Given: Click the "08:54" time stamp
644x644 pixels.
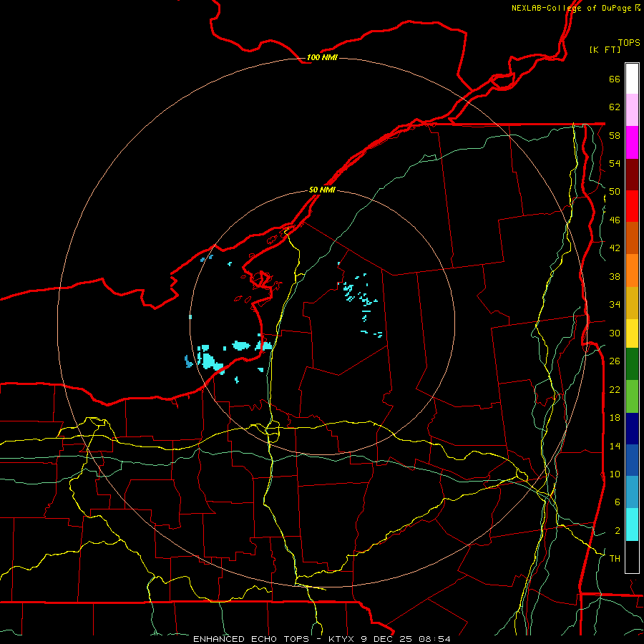Looking at the screenshot, I should (434, 639).
